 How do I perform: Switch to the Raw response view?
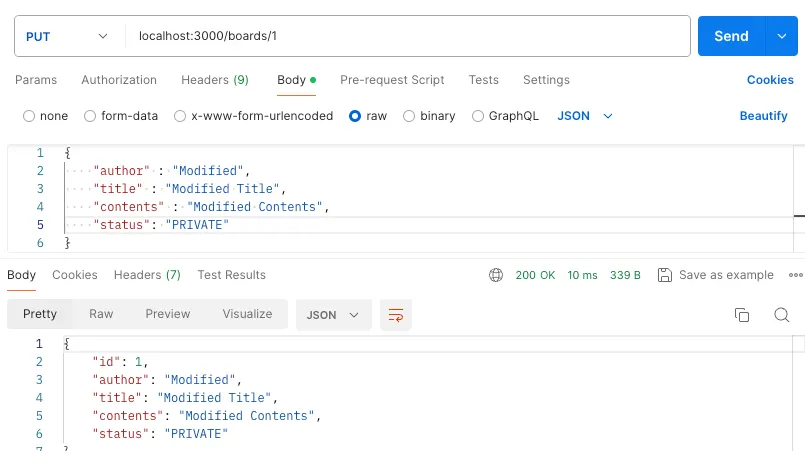(x=101, y=314)
